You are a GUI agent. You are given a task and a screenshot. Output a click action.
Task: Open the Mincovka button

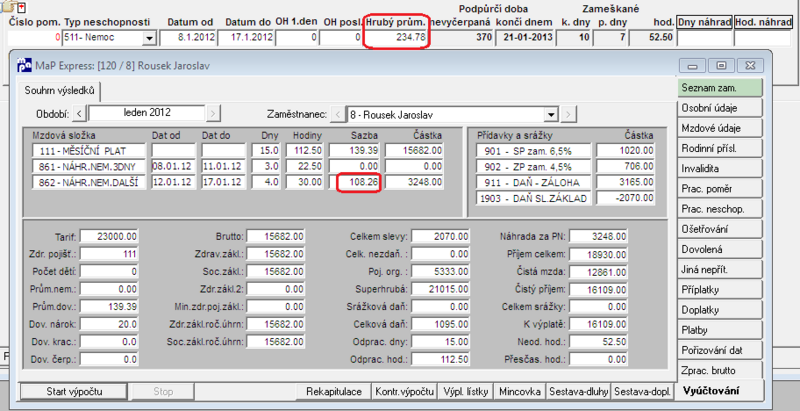[x=520, y=392]
